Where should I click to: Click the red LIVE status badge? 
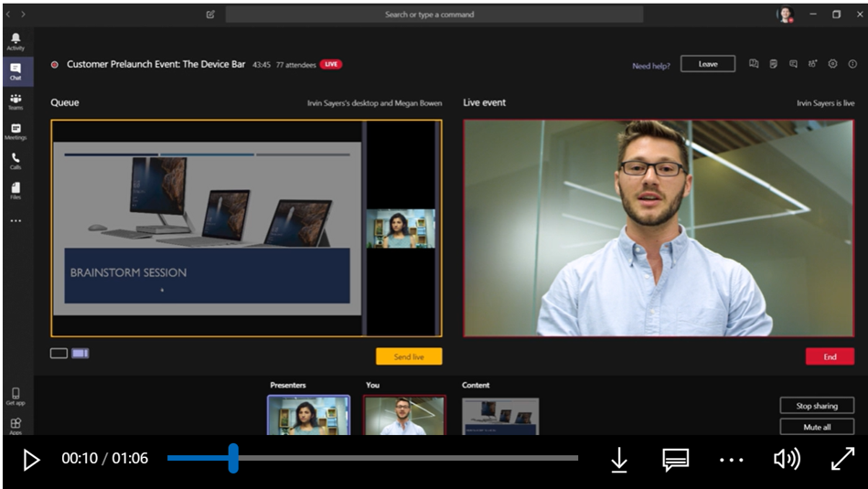click(x=331, y=64)
